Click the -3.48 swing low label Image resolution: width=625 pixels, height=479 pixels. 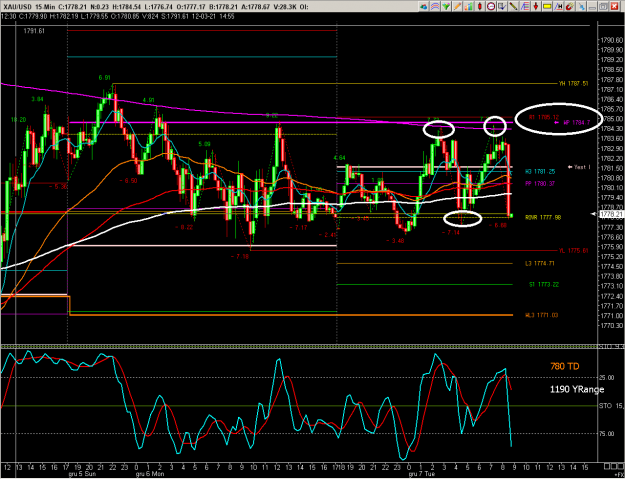[395, 241]
